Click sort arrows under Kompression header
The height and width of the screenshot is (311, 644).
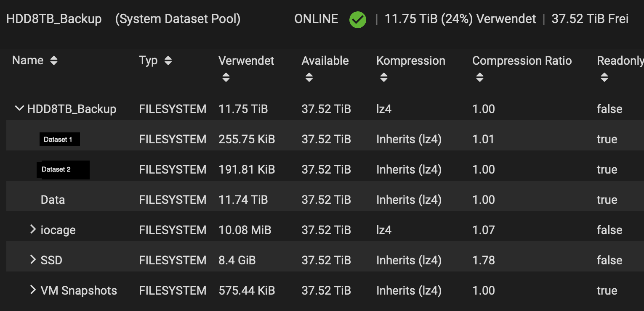pos(383,77)
